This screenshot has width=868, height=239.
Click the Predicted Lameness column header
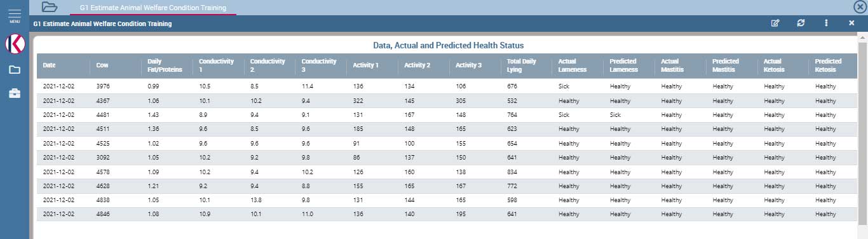tap(623, 65)
